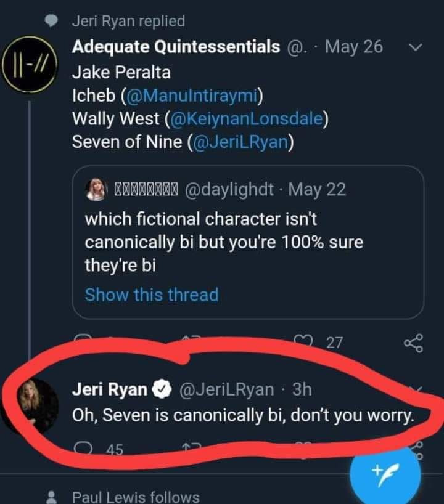Tap the quoted tweet author's small avatar

pyautogui.click(x=97, y=190)
